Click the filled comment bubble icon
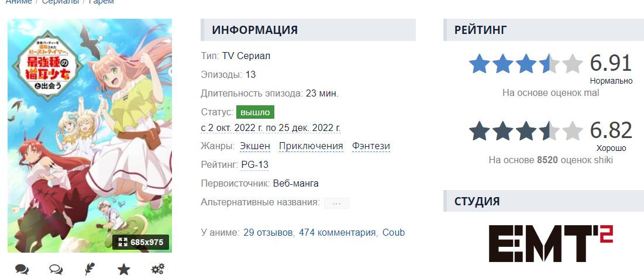 point(22,269)
